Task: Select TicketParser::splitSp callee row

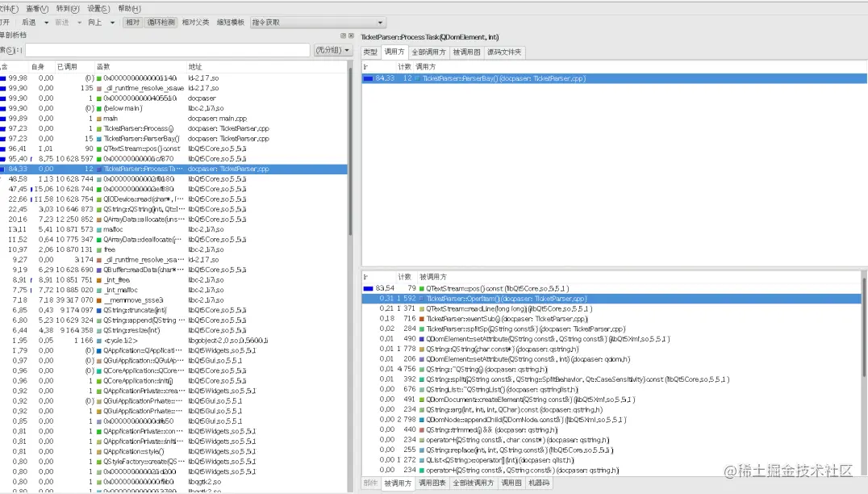Action: 611,329
